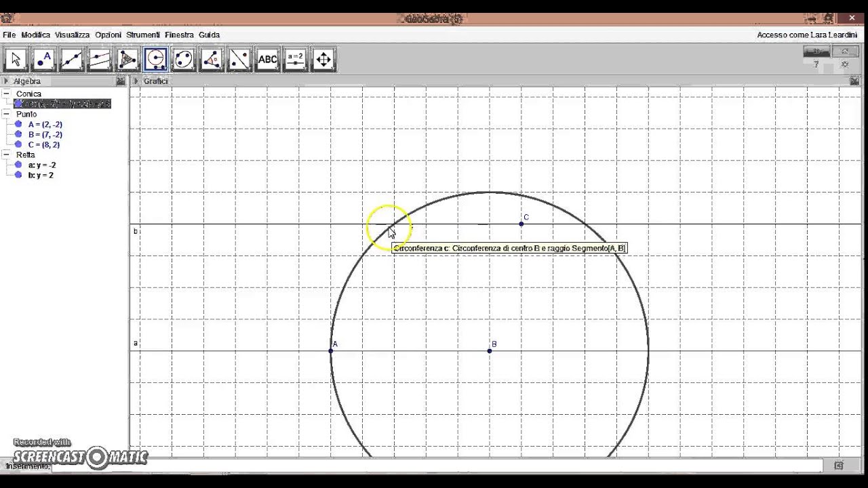Open the Visualizza menu

click(x=72, y=35)
